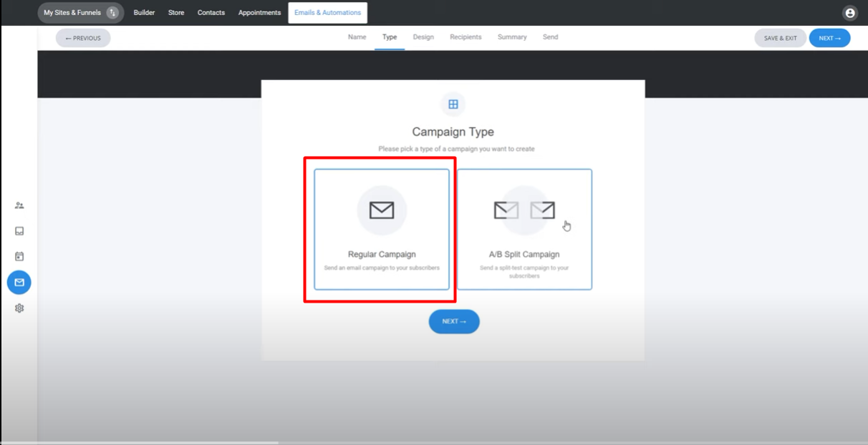Click the user profile avatar icon
Image resolution: width=868 pixels, height=445 pixels.
coord(849,13)
